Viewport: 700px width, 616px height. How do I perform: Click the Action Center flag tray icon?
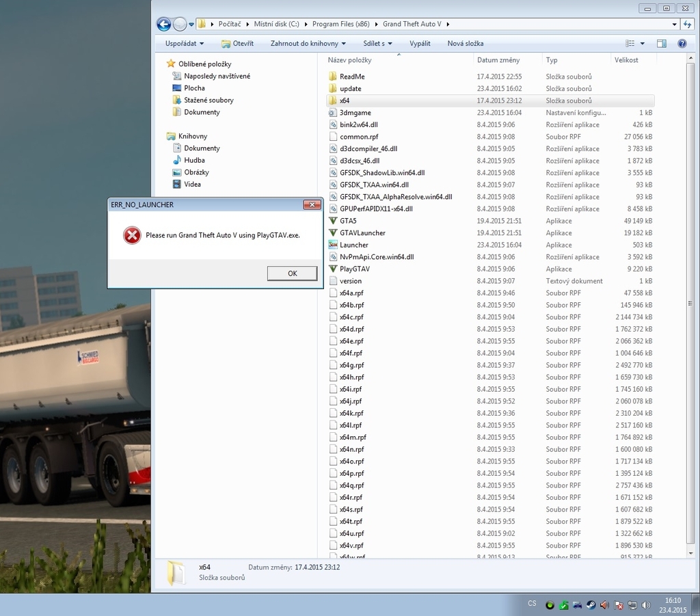coord(618,605)
